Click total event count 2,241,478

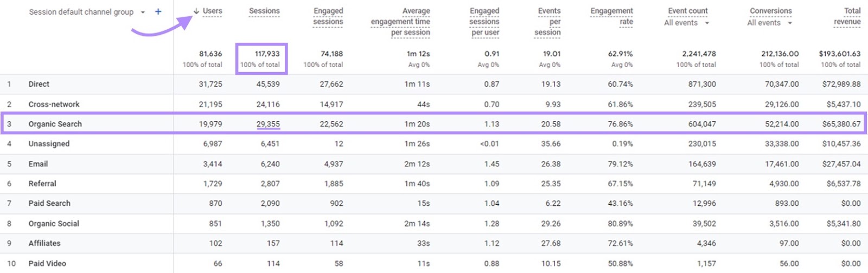699,54
